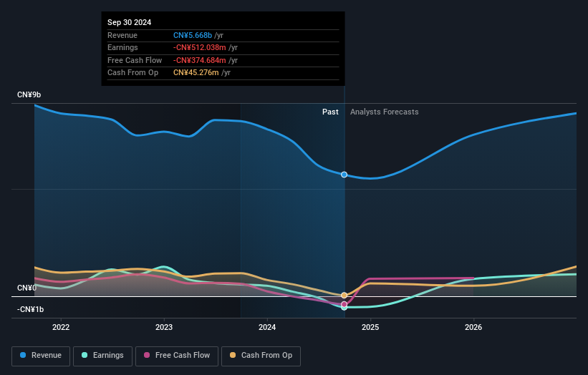Click the pink Free Cash Flow legend dot
The width and height of the screenshot is (588, 375).
[x=147, y=355]
